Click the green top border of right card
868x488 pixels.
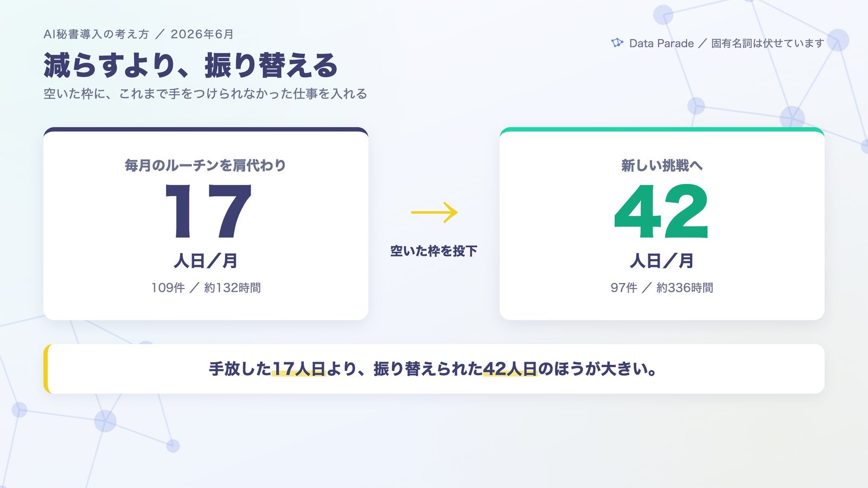pos(662,130)
